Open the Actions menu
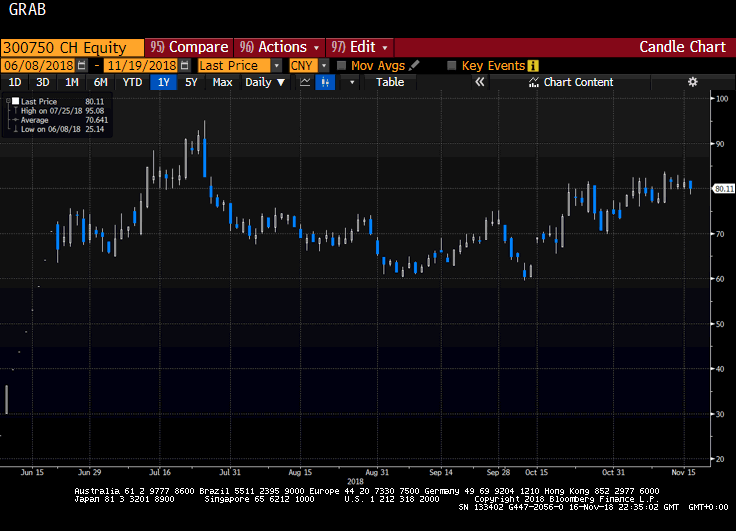Viewport: 736px width, 531px height. (280, 47)
